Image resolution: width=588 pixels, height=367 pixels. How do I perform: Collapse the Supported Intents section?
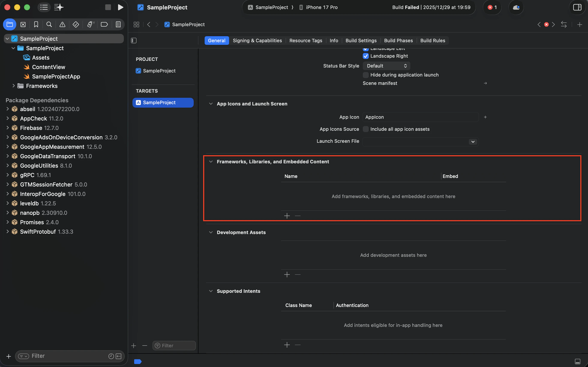point(211,291)
